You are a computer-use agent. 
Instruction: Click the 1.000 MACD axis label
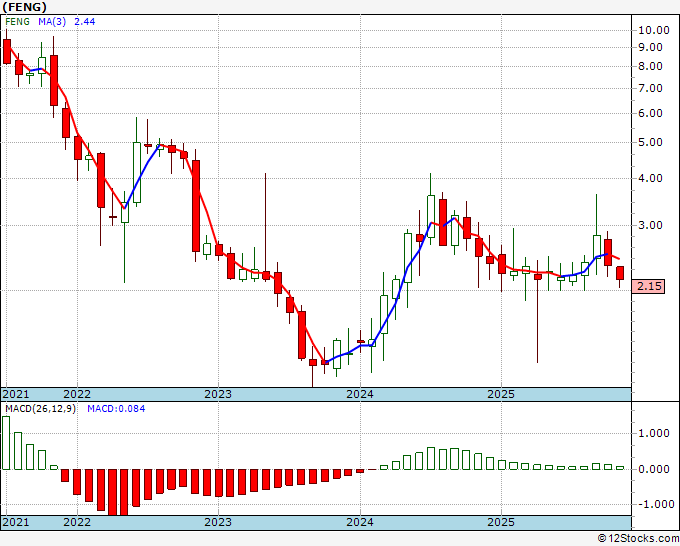click(654, 433)
